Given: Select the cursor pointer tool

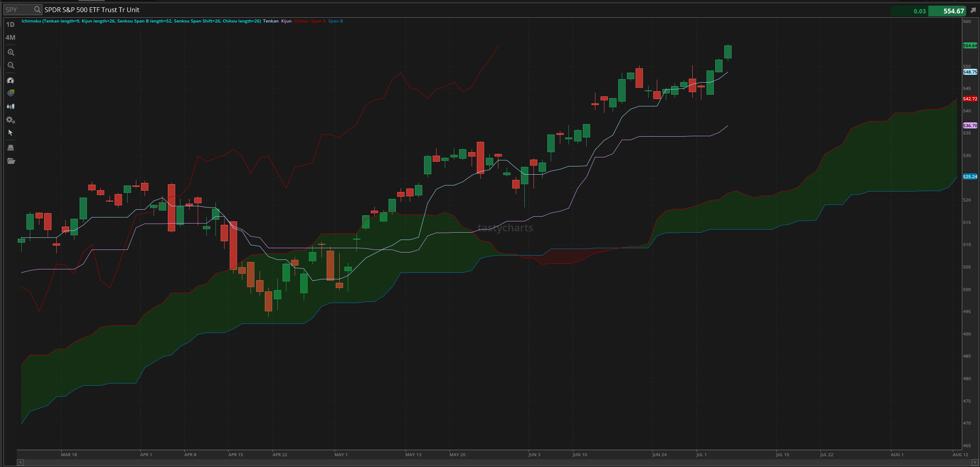Looking at the screenshot, I should [11, 133].
